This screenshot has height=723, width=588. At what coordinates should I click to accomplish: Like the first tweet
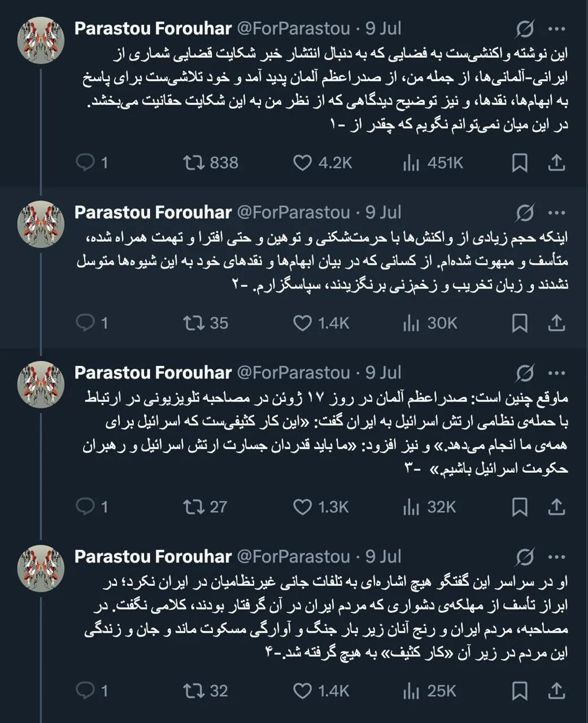[304, 163]
